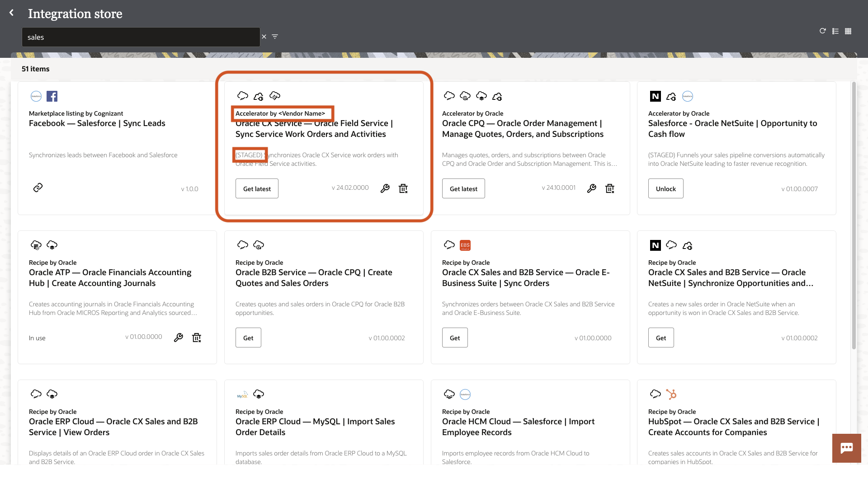This screenshot has width=868, height=488.
Task: Unlock the Salesforce Oracle NetSuite accelerator
Action: pos(665,189)
